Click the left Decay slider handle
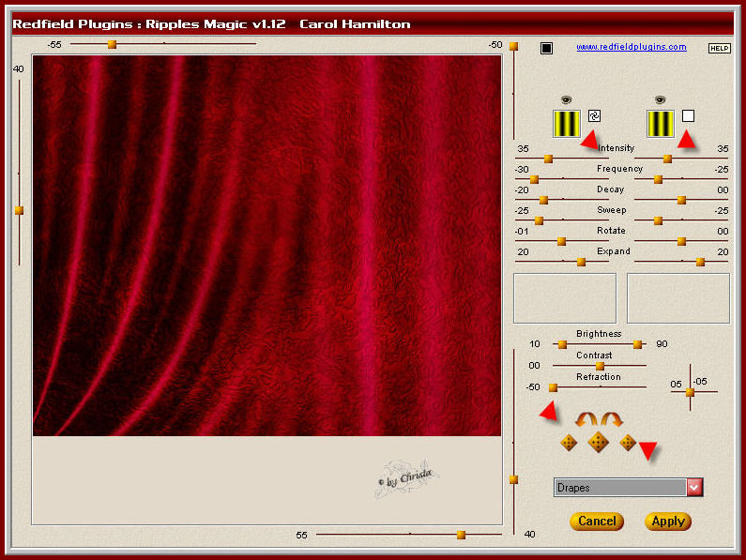 click(543, 200)
